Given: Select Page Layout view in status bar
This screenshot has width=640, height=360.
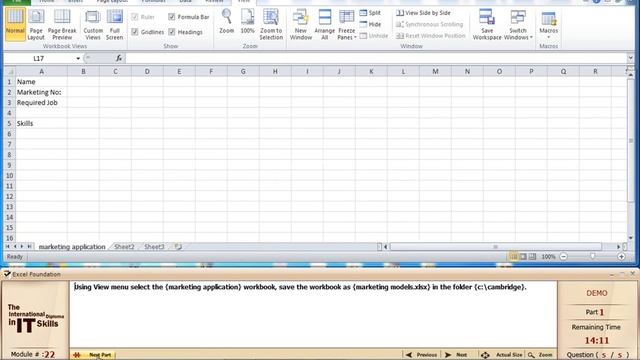Looking at the screenshot, I should (523, 257).
